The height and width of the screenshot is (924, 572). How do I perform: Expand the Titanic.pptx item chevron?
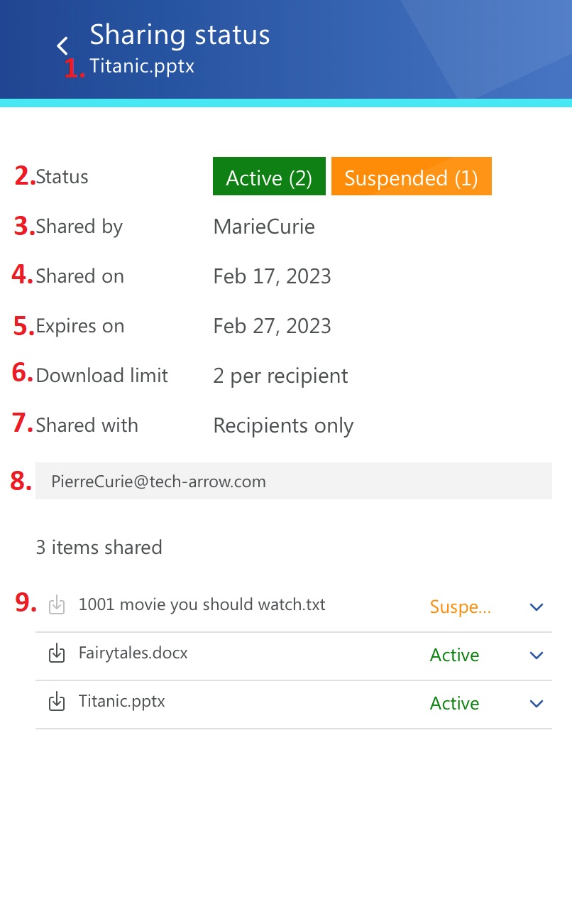click(537, 704)
